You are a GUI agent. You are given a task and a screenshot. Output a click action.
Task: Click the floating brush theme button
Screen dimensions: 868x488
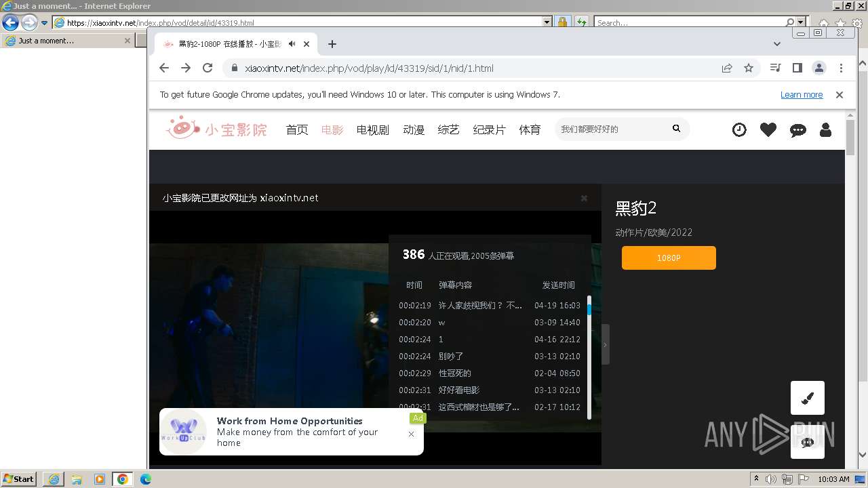click(x=808, y=398)
